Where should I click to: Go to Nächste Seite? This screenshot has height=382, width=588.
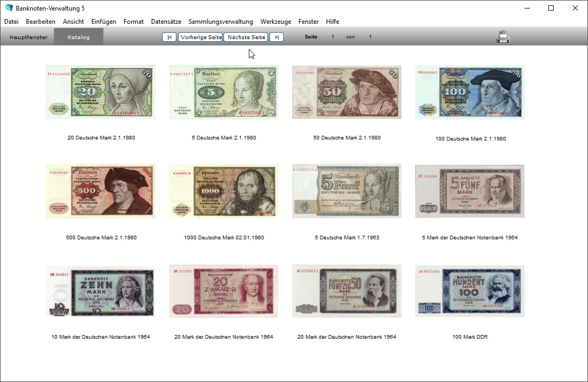click(246, 37)
